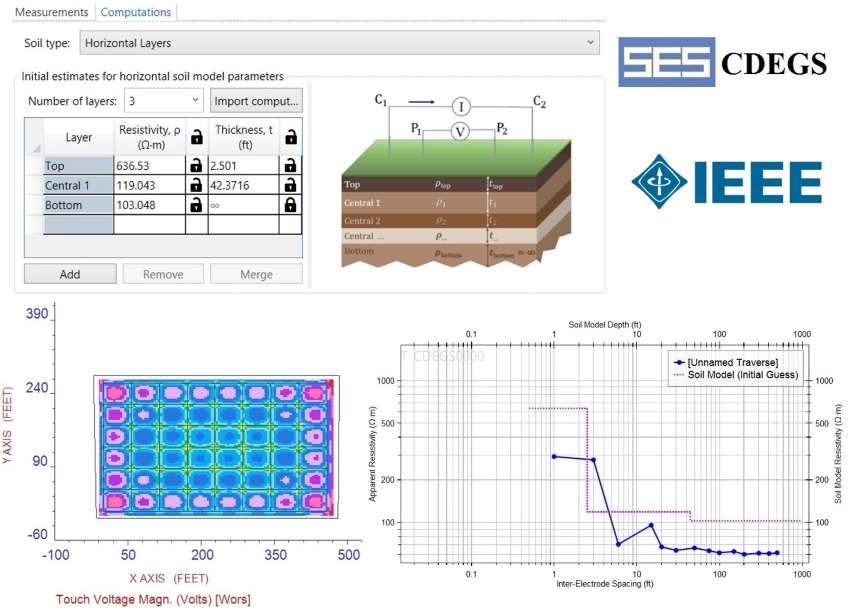Click the Soil Model (Initial Guess) legend entry
The image size is (850, 613).
click(x=736, y=375)
